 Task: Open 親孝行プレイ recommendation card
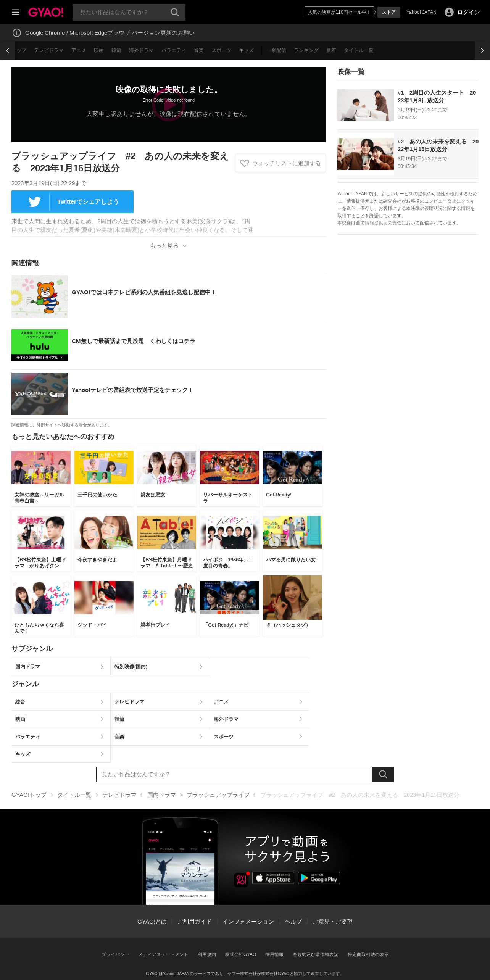tap(167, 606)
